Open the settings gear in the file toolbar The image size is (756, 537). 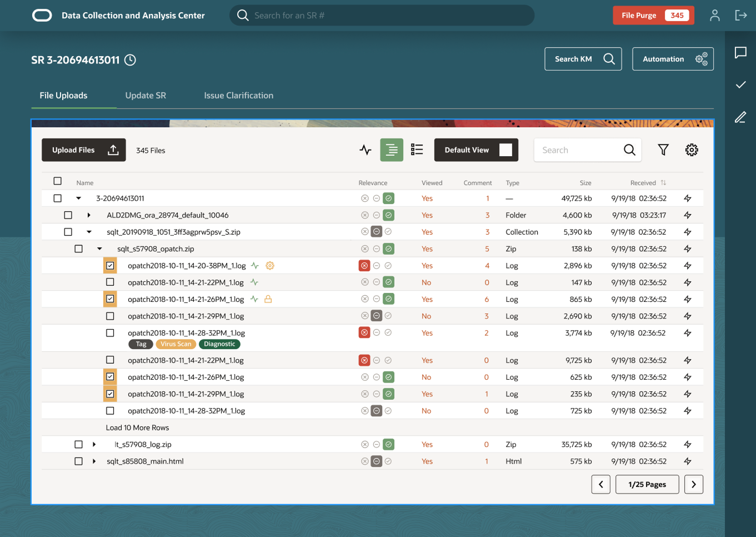click(x=691, y=150)
